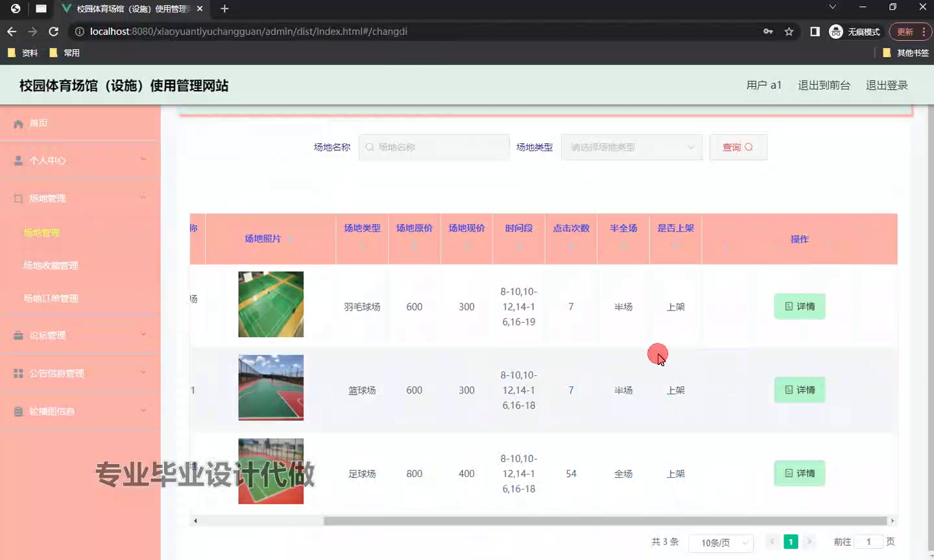View 详情 for 羽毛球场 row
Image resolution: width=934 pixels, height=560 pixels.
point(800,306)
